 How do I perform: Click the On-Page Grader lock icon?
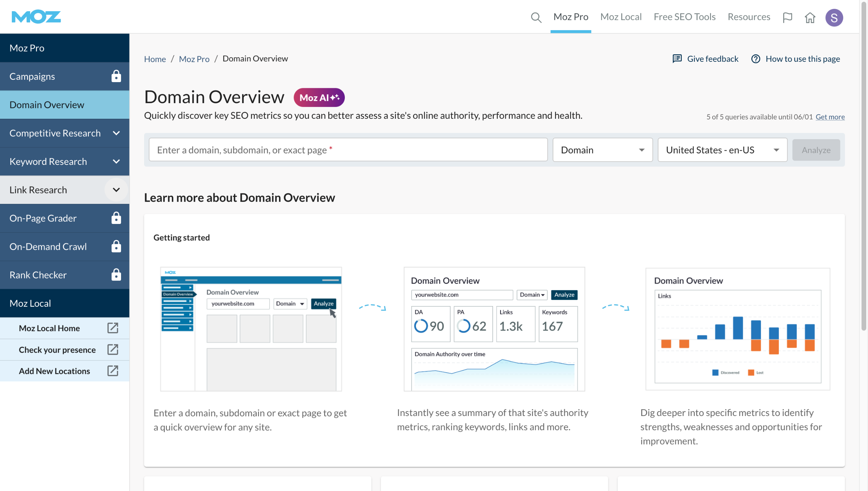tap(116, 218)
